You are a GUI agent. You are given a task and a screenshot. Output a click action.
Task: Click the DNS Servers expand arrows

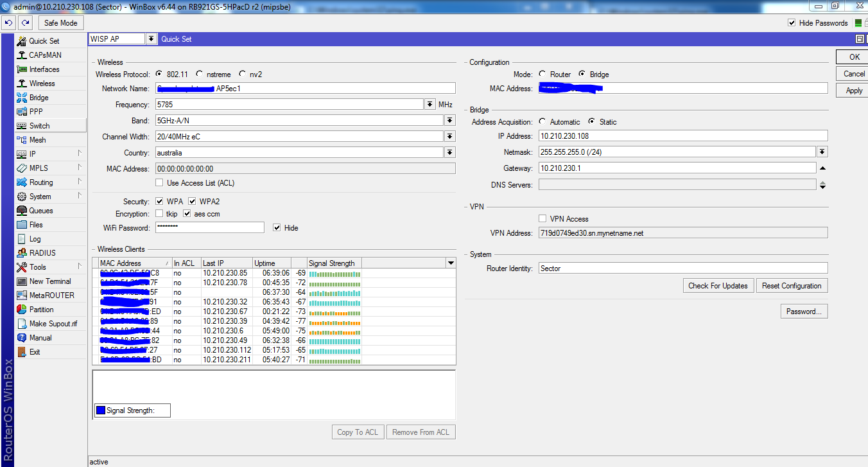coord(822,185)
